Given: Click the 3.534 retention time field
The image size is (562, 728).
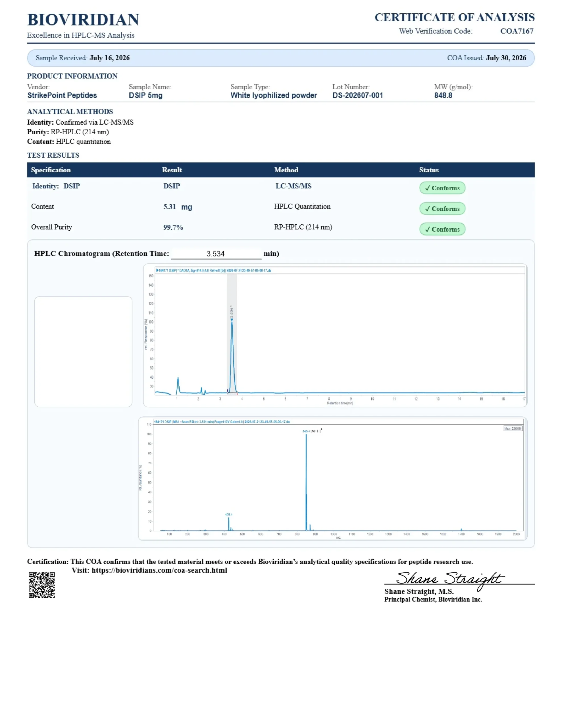Looking at the screenshot, I should (216, 254).
